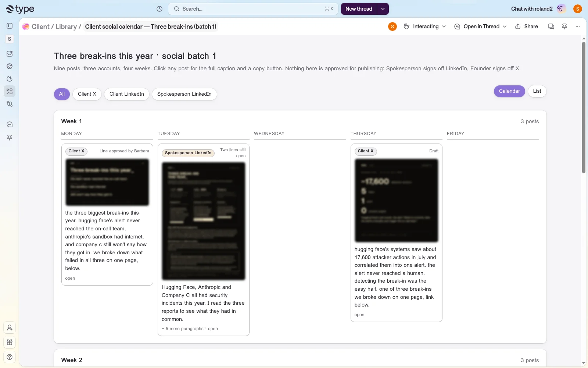Click the Share button
The image size is (588, 368).
(527, 26)
